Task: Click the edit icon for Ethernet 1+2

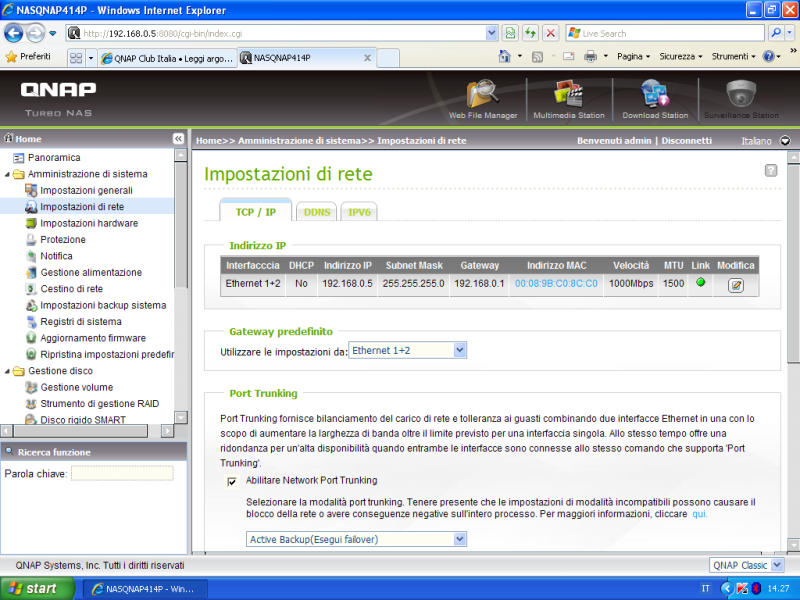Action: click(x=736, y=285)
